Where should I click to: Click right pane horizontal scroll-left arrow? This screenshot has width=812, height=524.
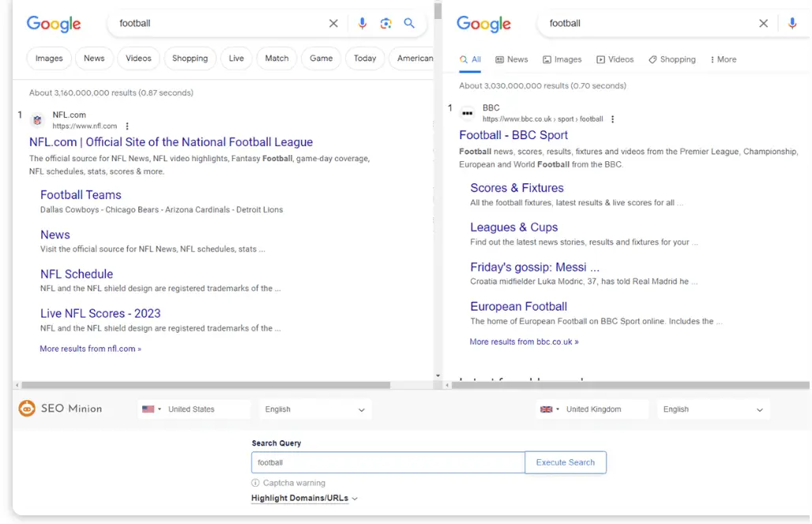coord(447,385)
